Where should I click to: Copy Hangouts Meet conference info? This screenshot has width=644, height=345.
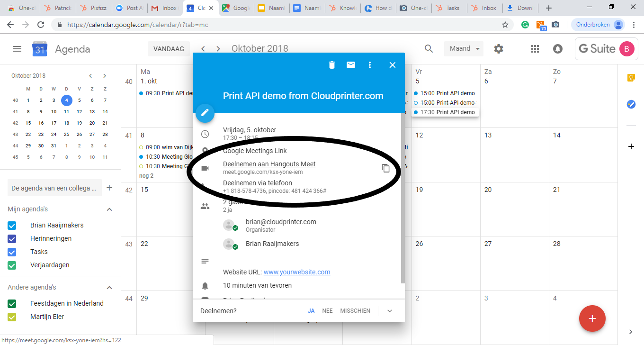386,168
